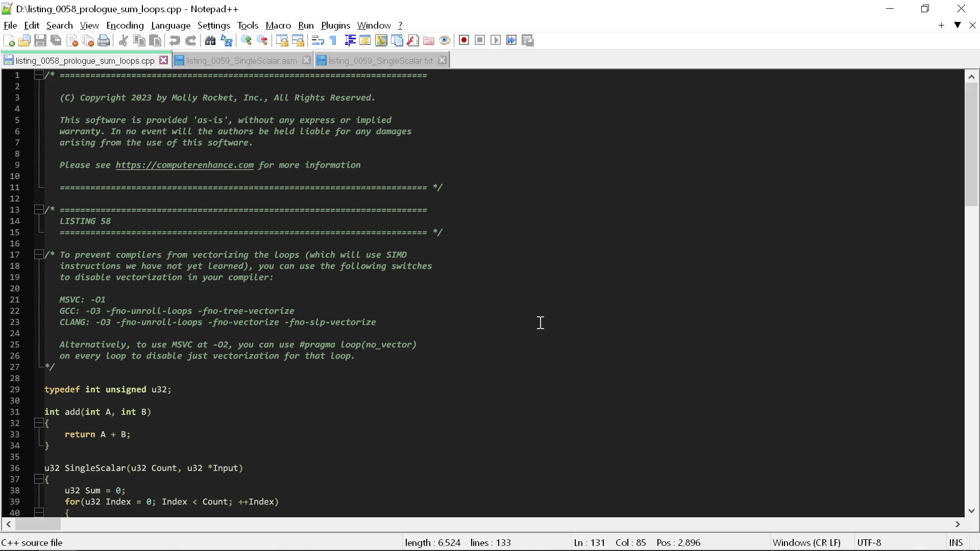Open the Encoding menu
Viewport: 980px width, 551px height.
coord(125,25)
